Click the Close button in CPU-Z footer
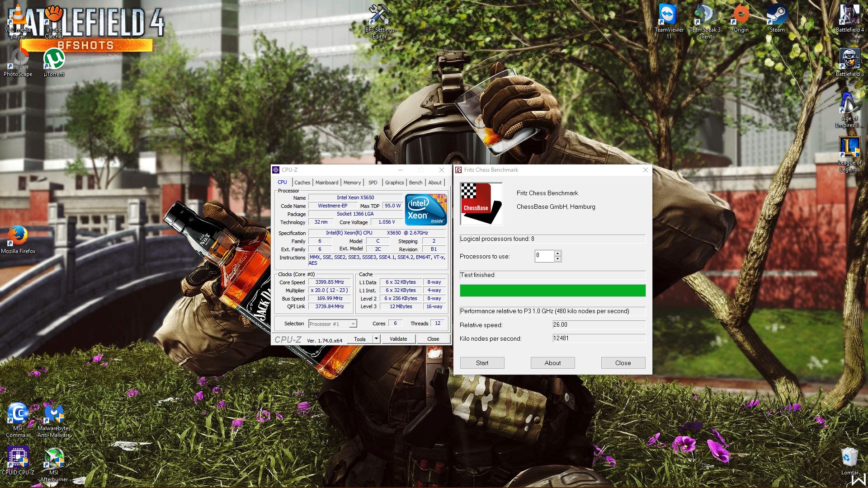This screenshot has height=488, width=868. tap(433, 339)
